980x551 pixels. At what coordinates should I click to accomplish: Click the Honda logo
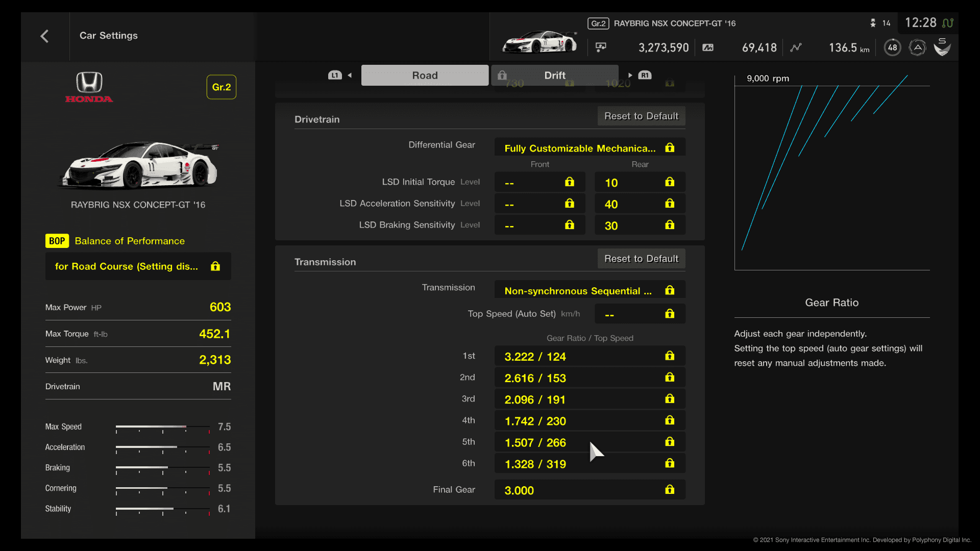[89, 87]
